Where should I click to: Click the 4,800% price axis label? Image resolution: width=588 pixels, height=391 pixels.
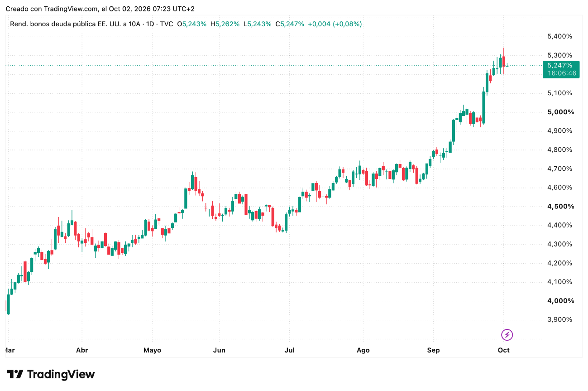coord(559,150)
